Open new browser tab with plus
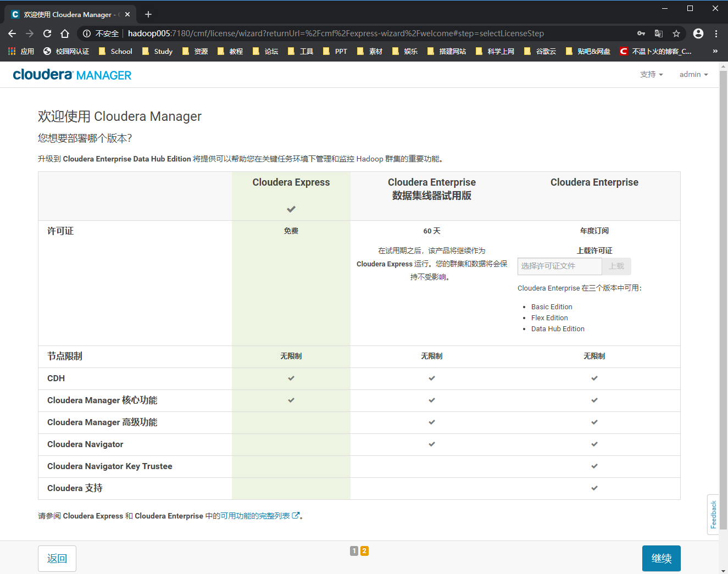 coord(148,14)
